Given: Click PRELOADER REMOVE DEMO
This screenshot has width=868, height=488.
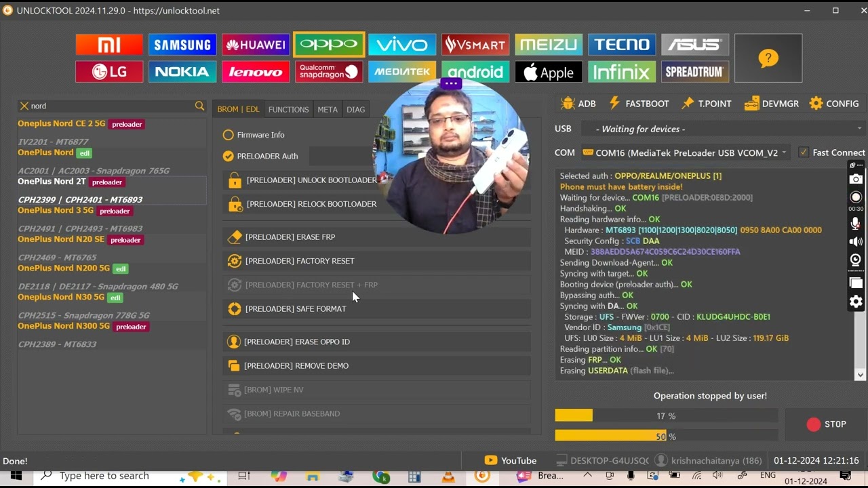Looking at the screenshot, I should 376,366.
